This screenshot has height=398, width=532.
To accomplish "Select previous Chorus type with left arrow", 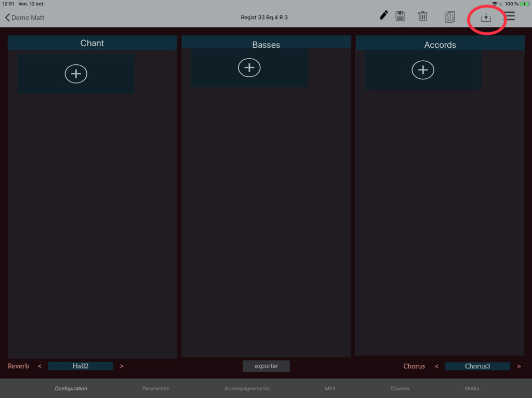I will [x=436, y=366].
